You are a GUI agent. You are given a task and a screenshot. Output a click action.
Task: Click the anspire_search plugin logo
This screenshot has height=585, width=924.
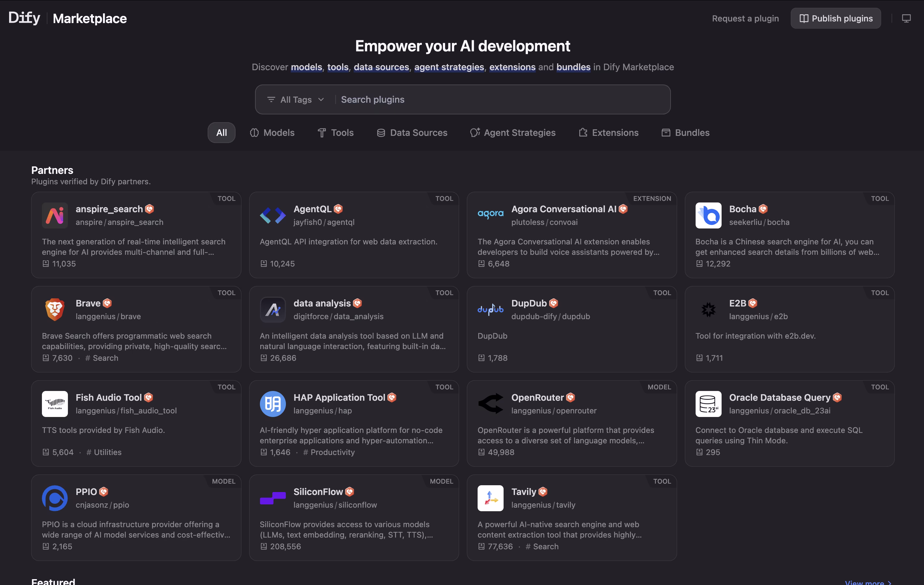tap(55, 215)
